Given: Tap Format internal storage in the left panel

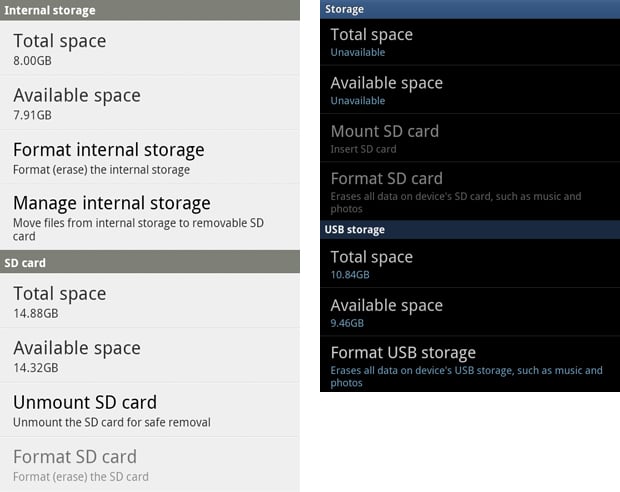Looking at the screenshot, I should click(x=150, y=157).
